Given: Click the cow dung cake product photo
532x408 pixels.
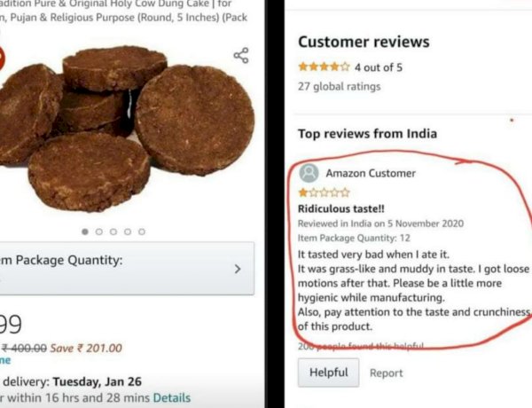Looking at the screenshot, I should coord(127,129).
